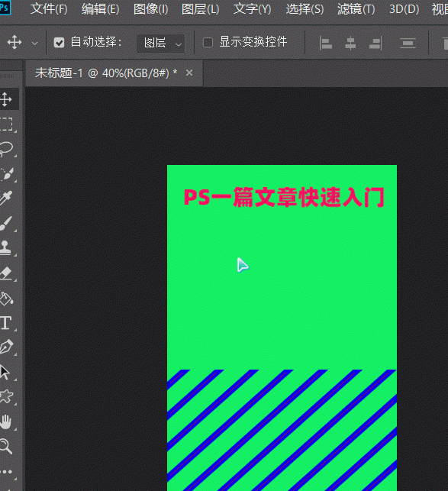Select the Eraser tool
The height and width of the screenshot is (491, 448).
[6, 273]
